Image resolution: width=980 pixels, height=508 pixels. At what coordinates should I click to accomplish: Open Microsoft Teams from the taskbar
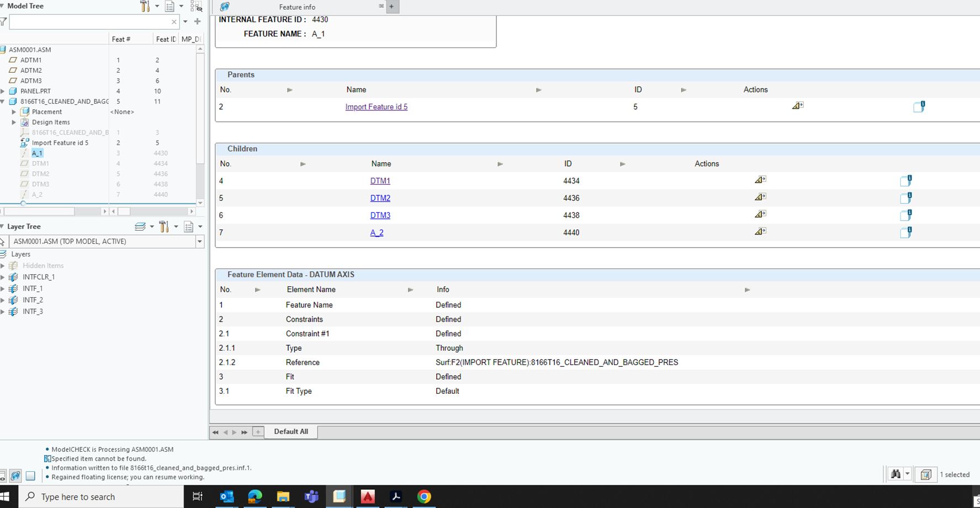pyautogui.click(x=311, y=496)
